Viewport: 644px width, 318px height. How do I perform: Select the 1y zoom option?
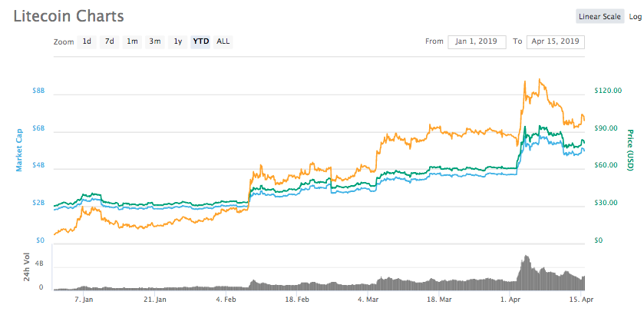(178, 41)
